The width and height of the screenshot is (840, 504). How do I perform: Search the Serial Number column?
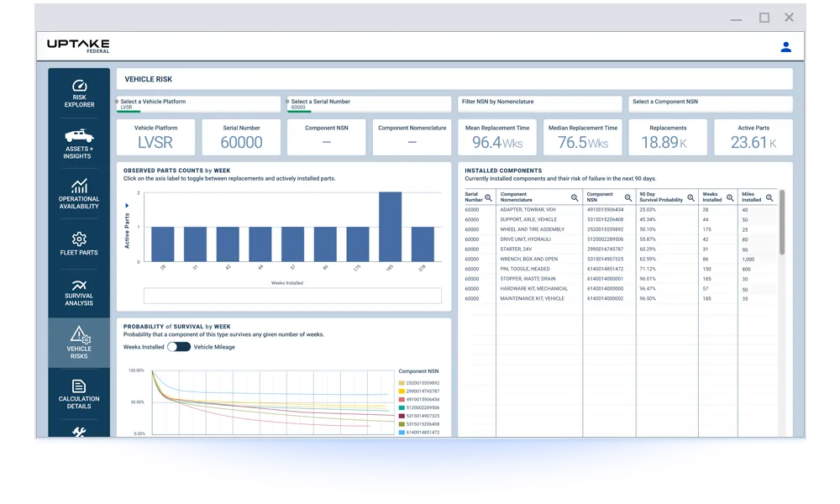coord(488,197)
